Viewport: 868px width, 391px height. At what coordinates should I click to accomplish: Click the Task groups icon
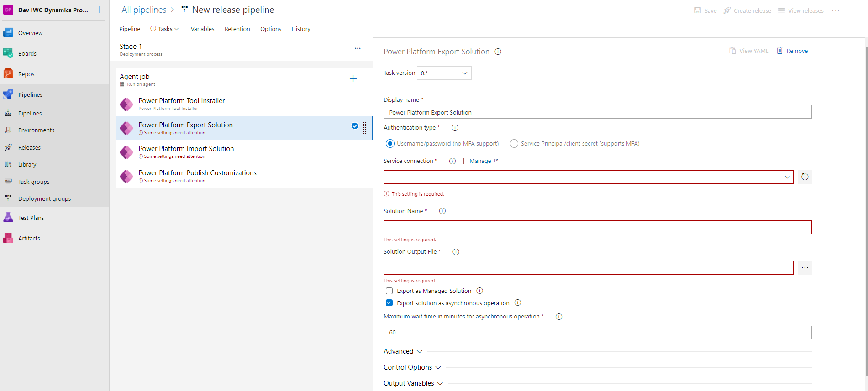click(8, 182)
